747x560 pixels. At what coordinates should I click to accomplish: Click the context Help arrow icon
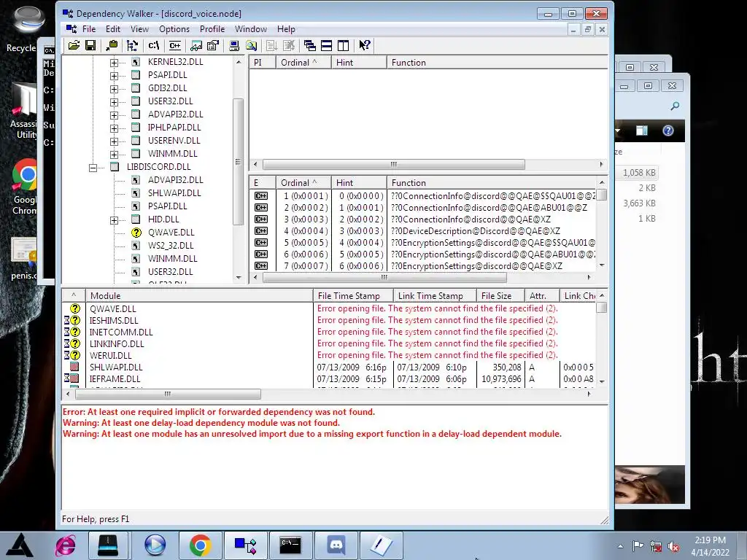pyautogui.click(x=365, y=45)
